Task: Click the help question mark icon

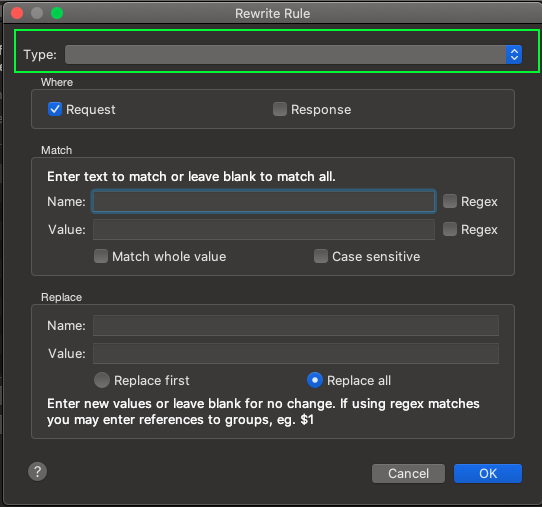Action: 37,472
